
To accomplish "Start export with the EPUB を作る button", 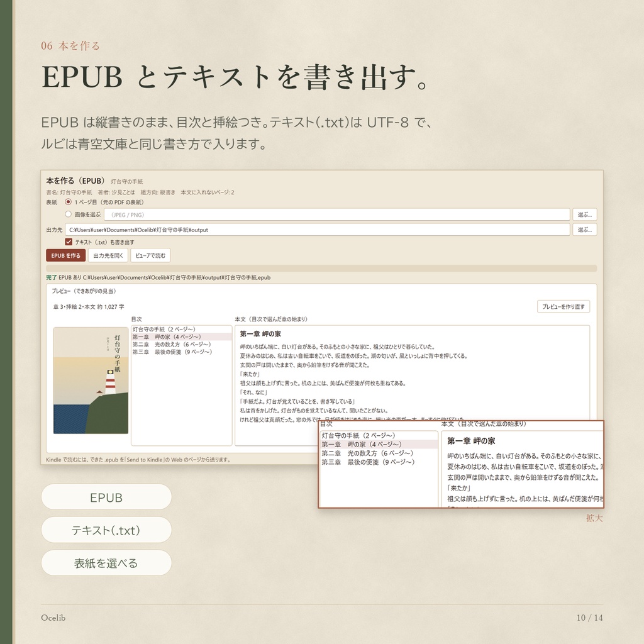I will point(65,255).
